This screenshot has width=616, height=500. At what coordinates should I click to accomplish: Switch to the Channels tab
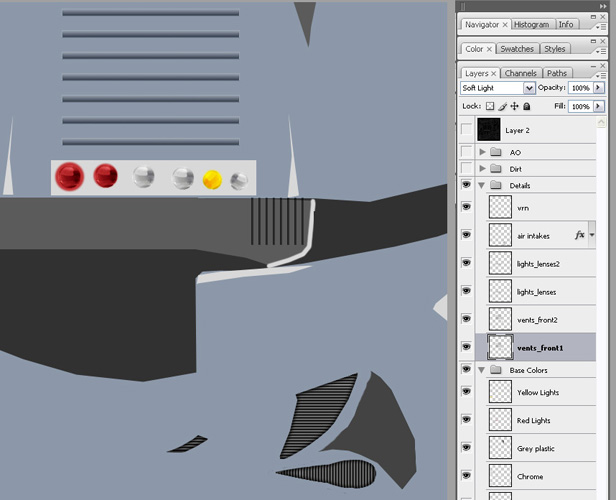click(x=520, y=73)
